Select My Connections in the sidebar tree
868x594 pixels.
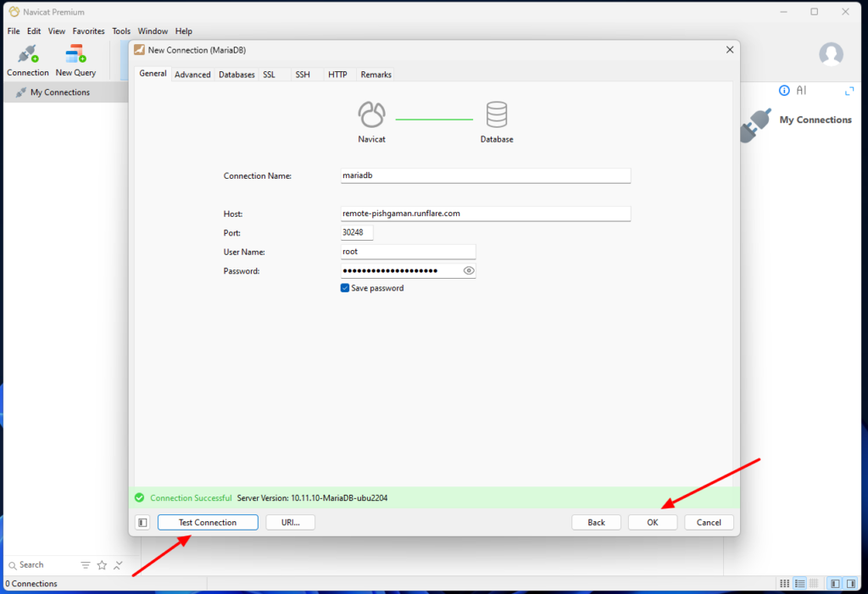[60, 92]
